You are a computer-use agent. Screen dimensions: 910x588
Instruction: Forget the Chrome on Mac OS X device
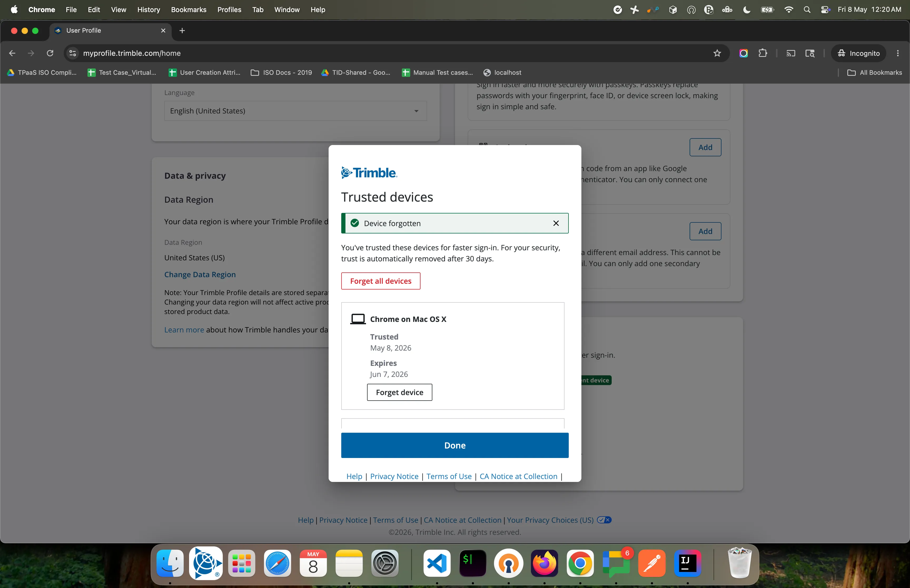point(399,392)
